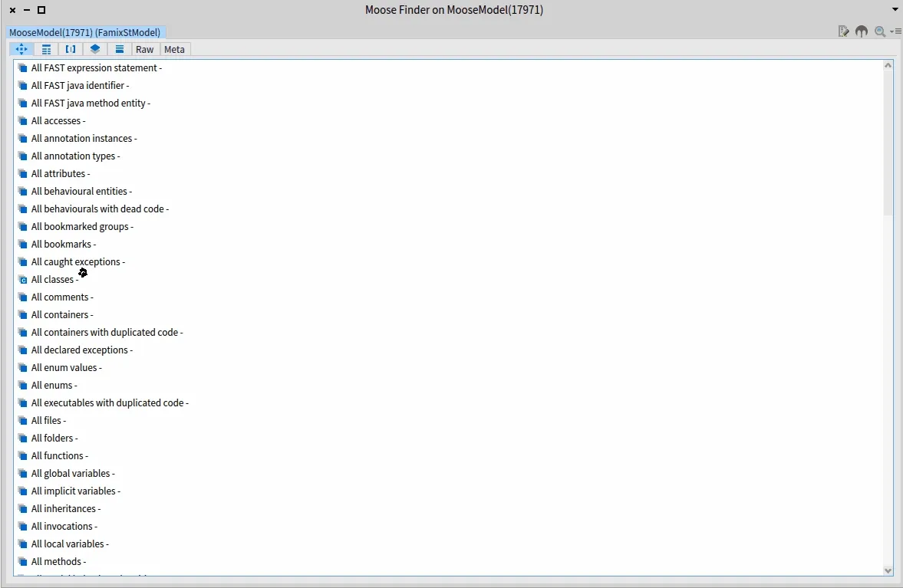Select 'All executables with duplicated code' row
The image size is (903, 588).
[448, 402]
